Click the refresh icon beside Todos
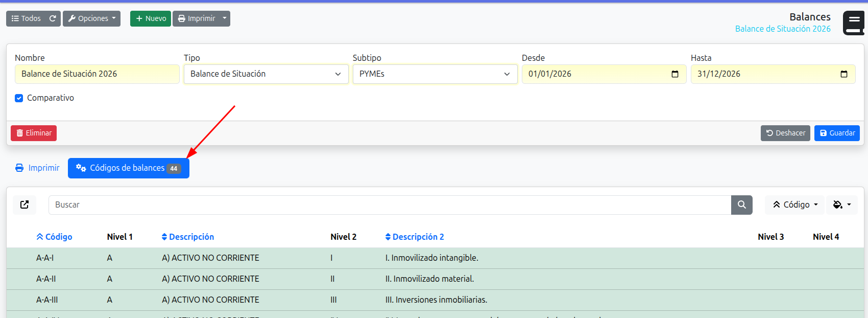 (53, 18)
